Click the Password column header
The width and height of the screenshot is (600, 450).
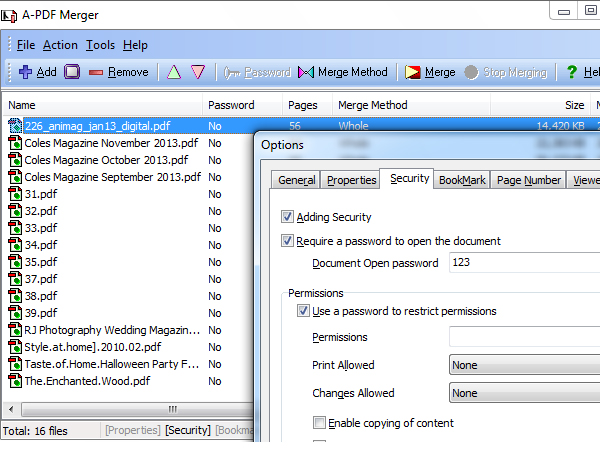click(x=243, y=105)
